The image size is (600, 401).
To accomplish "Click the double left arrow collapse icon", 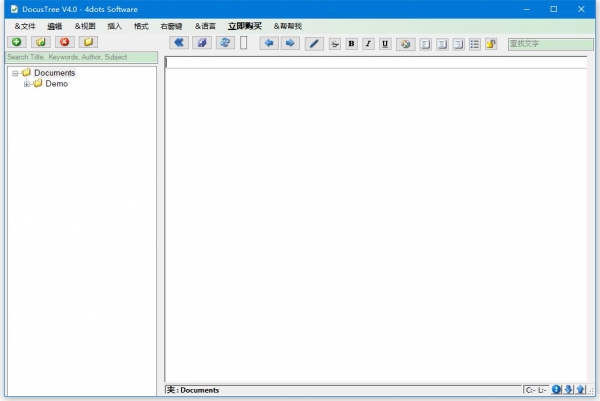I will (x=179, y=43).
